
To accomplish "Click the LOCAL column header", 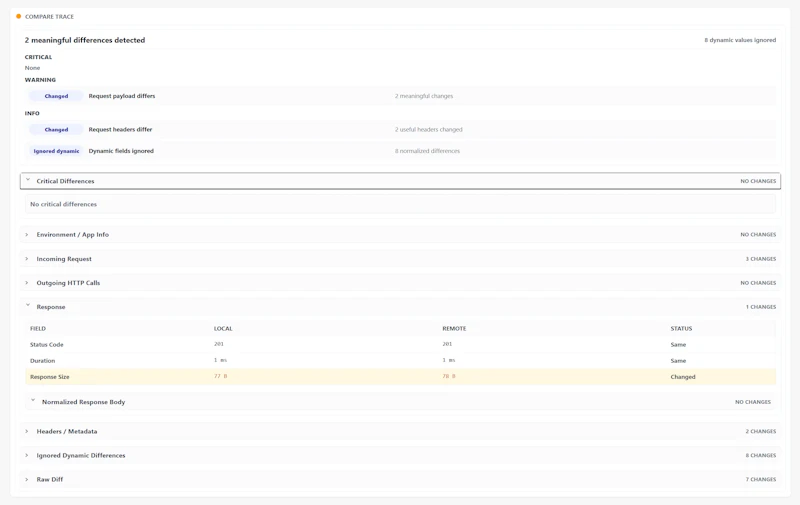I will pyautogui.click(x=223, y=329).
